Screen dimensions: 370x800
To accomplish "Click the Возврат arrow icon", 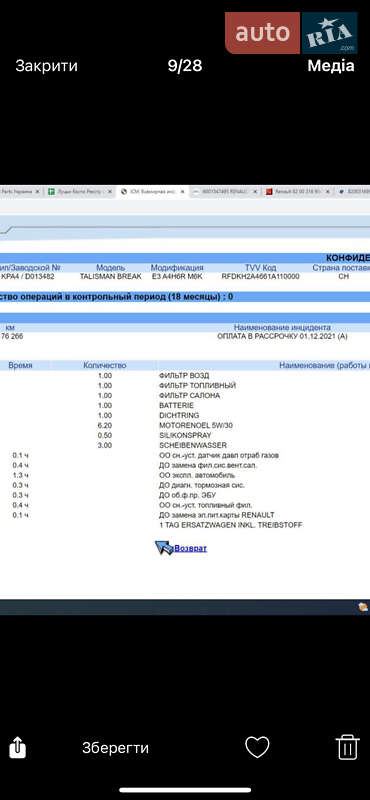I will [x=164, y=547].
